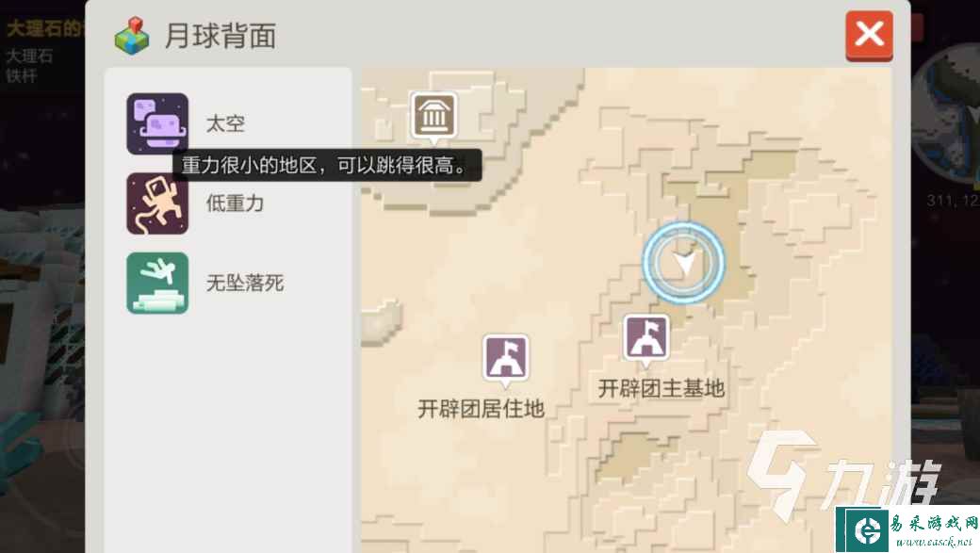The width and height of the screenshot is (980, 553).
Task: Open the museum building marker on map
Action: [433, 116]
